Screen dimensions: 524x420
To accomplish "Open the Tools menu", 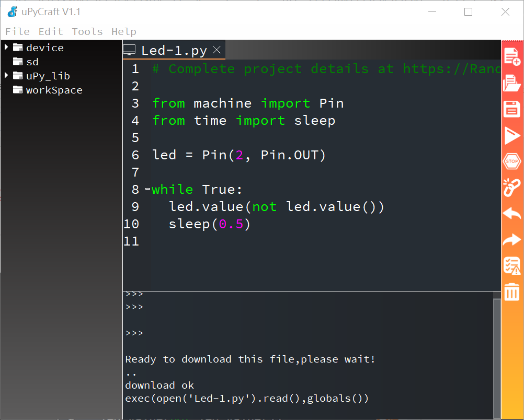I will pyautogui.click(x=87, y=31).
